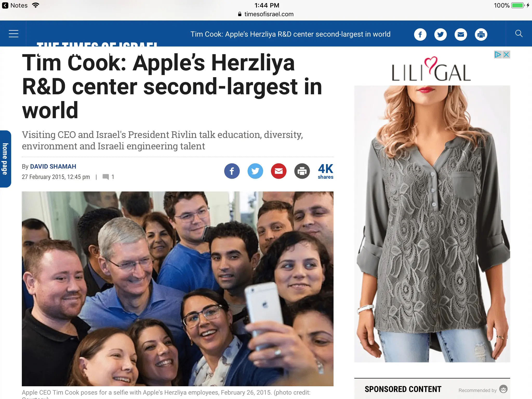Image resolution: width=532 pixels, height=399 pixels.
Task: Open author David Shamah's page
Action: click(53, 167)
